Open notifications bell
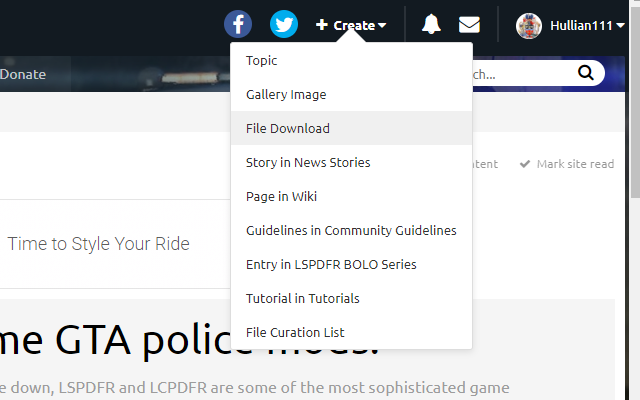Viewport: 640px width, 400px height. pyautogui.click(x=431, y=24)
